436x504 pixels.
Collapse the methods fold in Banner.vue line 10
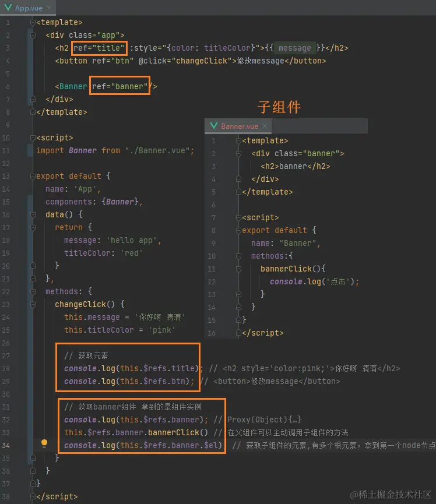pyautogui.click(x=238, y=256)
